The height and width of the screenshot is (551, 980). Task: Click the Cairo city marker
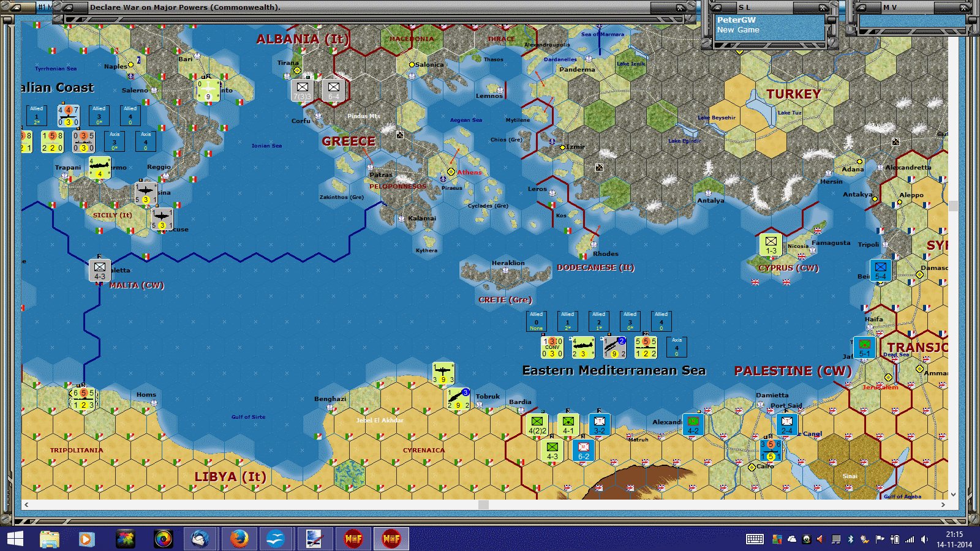752,467
